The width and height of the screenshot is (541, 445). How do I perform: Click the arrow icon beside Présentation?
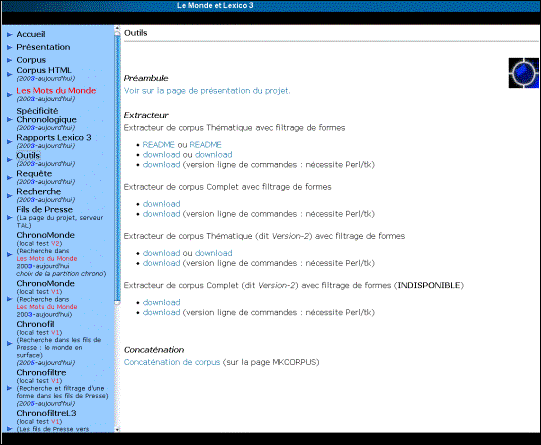point(10,47)
